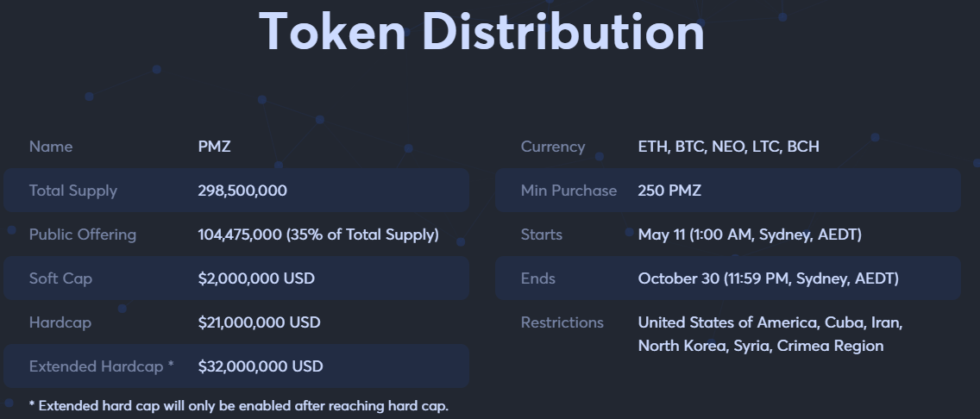Select the $32,000,000 USD extended hardcap value
Viewport: 980px width, 419px height.
tap(261, 366)
